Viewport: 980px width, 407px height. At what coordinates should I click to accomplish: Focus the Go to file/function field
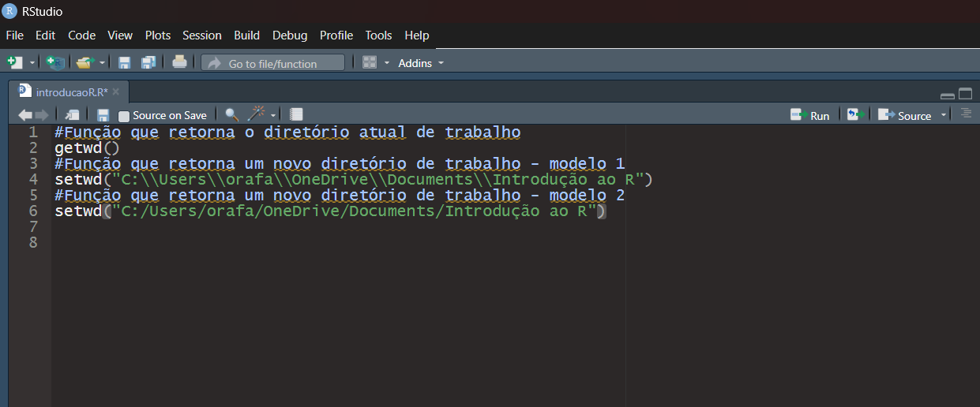click(x=273, y=63)
